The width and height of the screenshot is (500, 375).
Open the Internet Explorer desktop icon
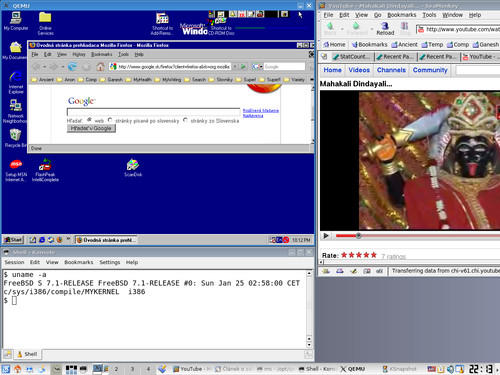16,82
